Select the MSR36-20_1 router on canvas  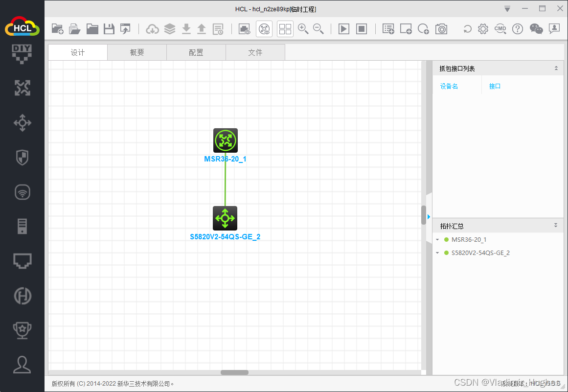pyautogui.click(x=226, y=140)
